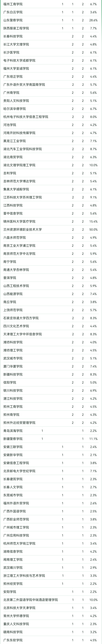
Task: Open 陕西服装工程学院 entry
Action: (16, 28)
